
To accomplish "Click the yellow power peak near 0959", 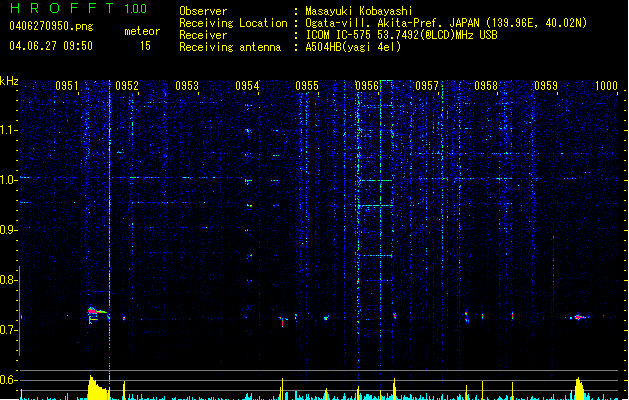I will (579, 388).
